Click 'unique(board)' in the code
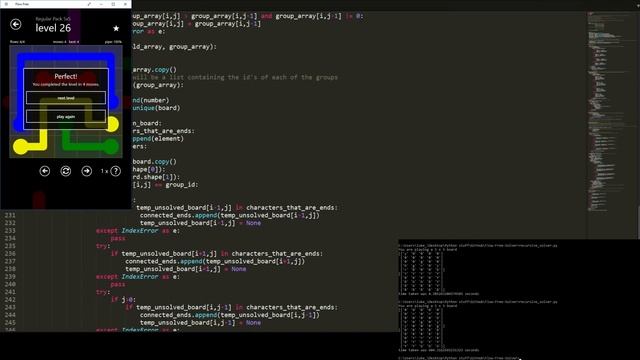Screen dimensions: 640x360 (156, 108)
